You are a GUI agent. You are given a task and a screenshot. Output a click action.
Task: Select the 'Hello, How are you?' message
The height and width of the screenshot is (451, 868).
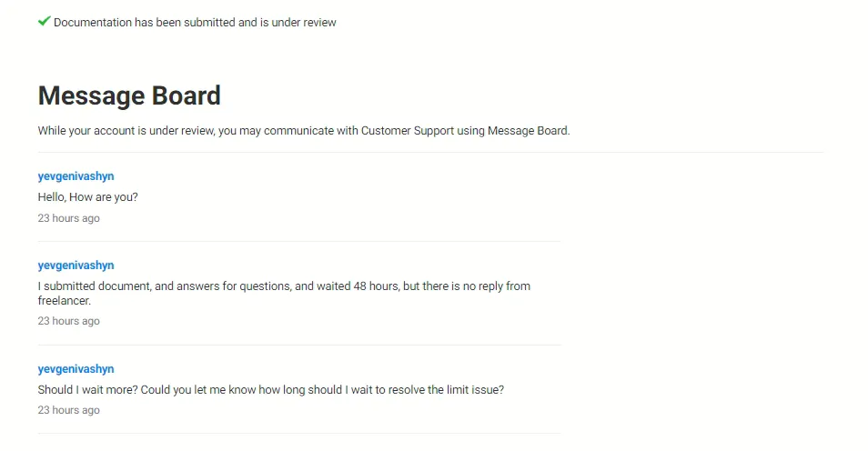87,196
